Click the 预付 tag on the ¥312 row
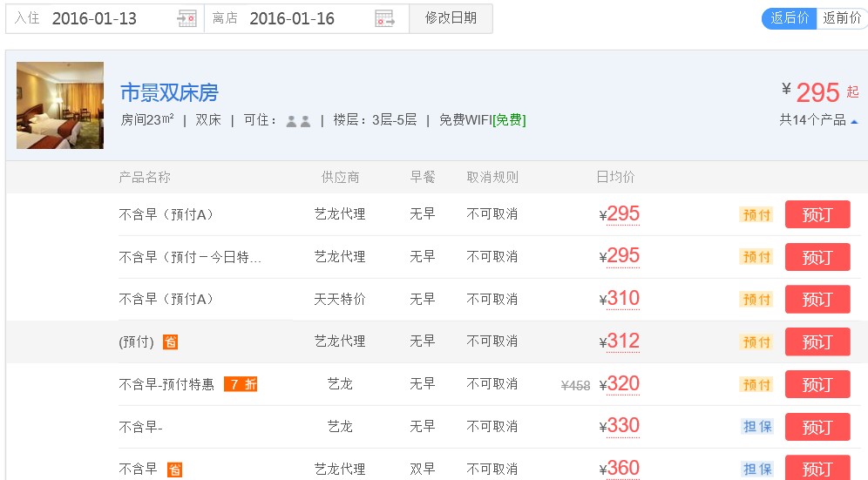868x480 pixels. pyautogui.click(x=756, y=342)
